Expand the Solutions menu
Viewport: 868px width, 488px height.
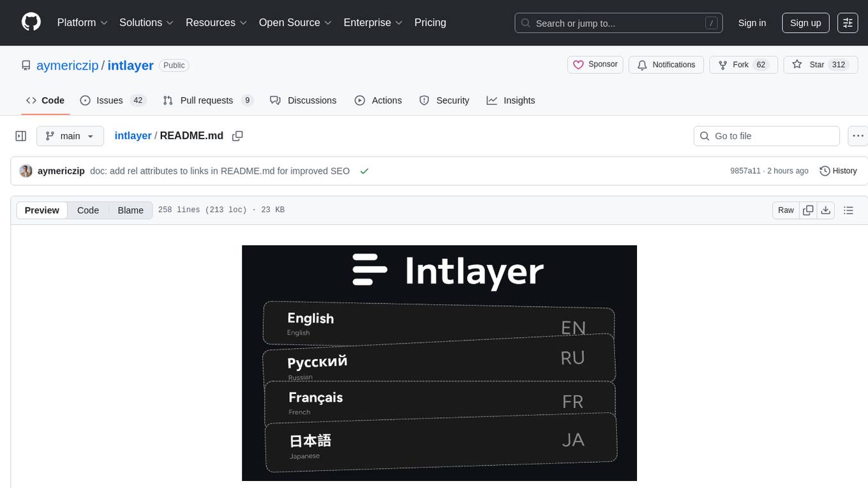click(146, 22)
